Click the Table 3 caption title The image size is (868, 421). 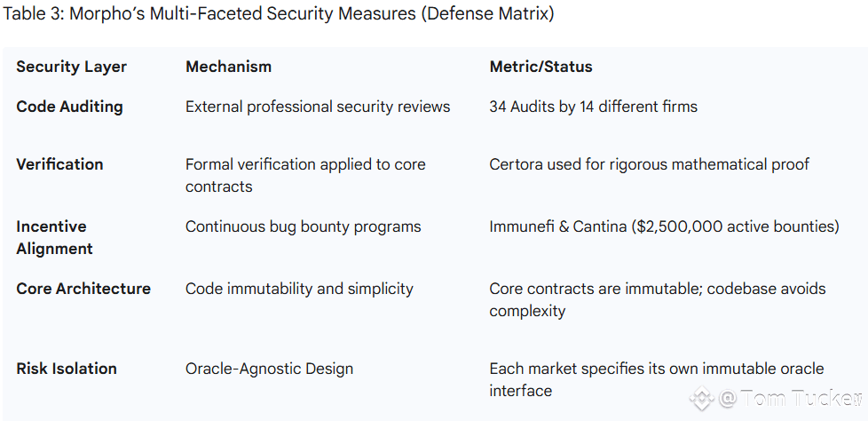pyautogui.click(x=279, y=14)
